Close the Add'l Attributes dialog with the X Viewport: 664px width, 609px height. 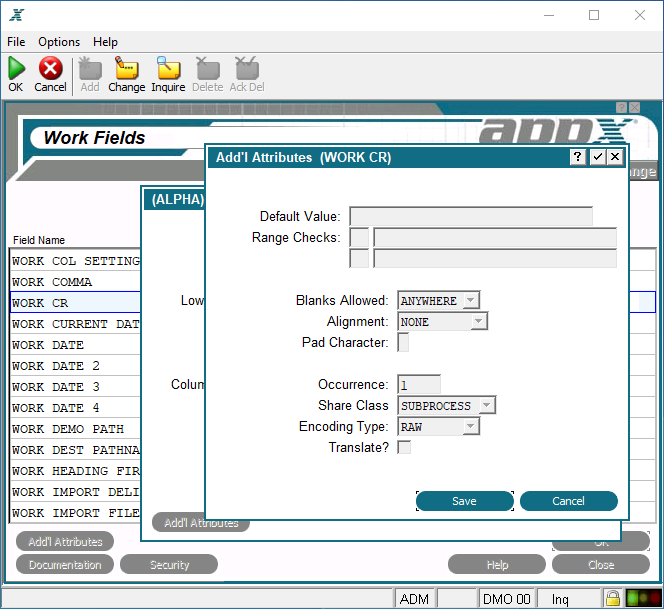615,157
